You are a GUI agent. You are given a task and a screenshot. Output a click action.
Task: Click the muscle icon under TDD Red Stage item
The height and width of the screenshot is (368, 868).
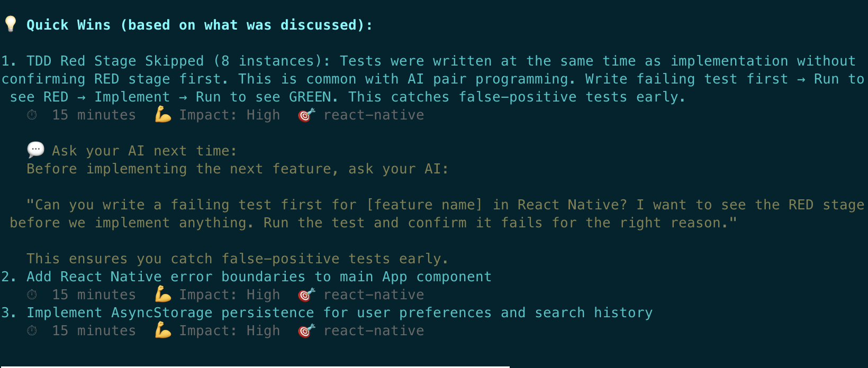162,115
